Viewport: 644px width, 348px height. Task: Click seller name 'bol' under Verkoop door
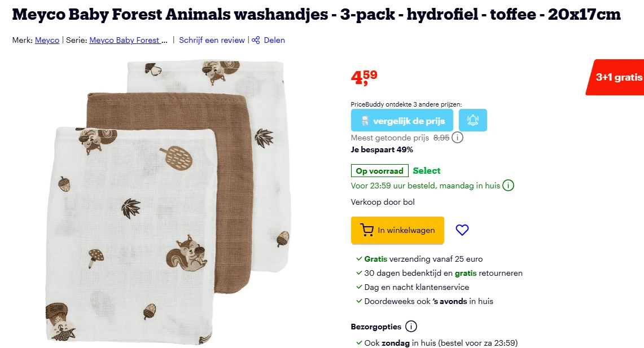click(x=410, y=202)
